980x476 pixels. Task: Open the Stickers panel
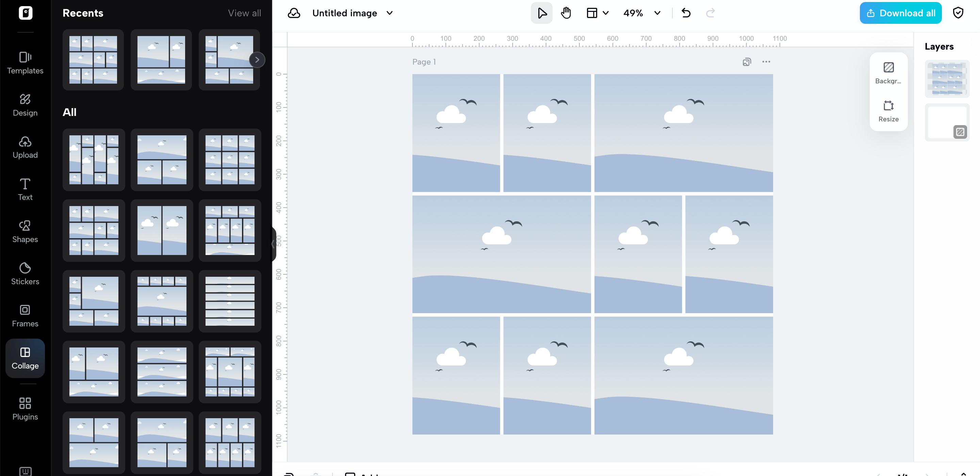pyautogui.click(x=25, y=273)
